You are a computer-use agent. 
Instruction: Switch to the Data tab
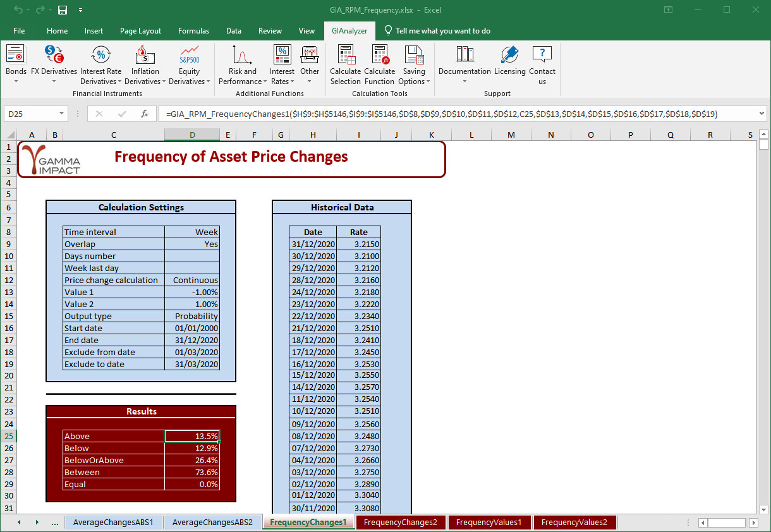234,30
